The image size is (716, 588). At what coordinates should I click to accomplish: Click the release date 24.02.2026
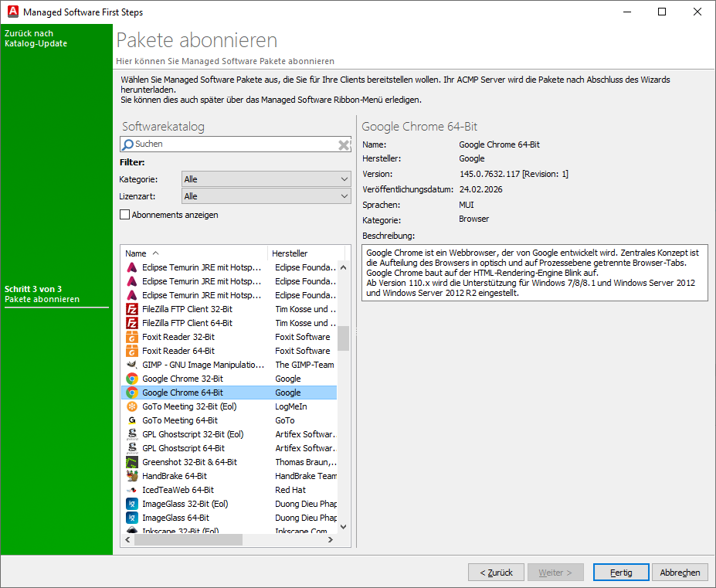(x=481, y=189)
